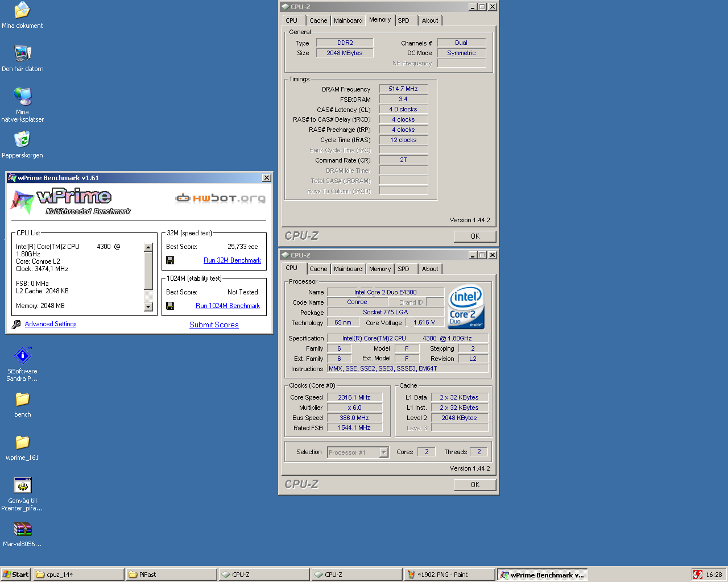Click system tray red icon

(698, 575)
